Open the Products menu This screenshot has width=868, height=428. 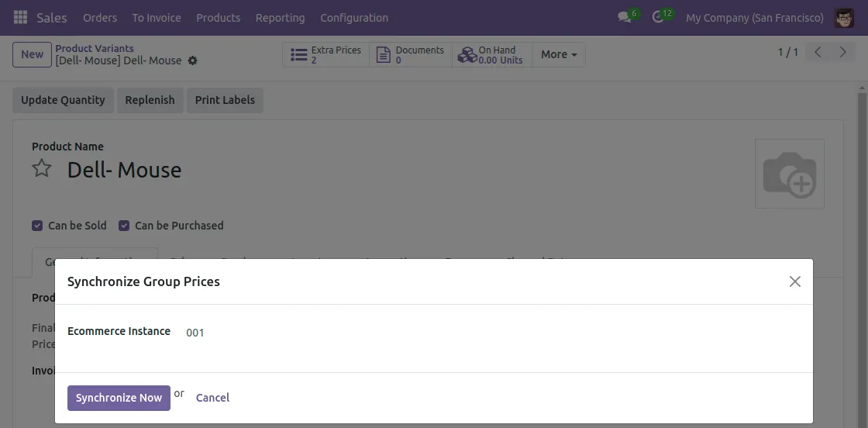(218, 18)
